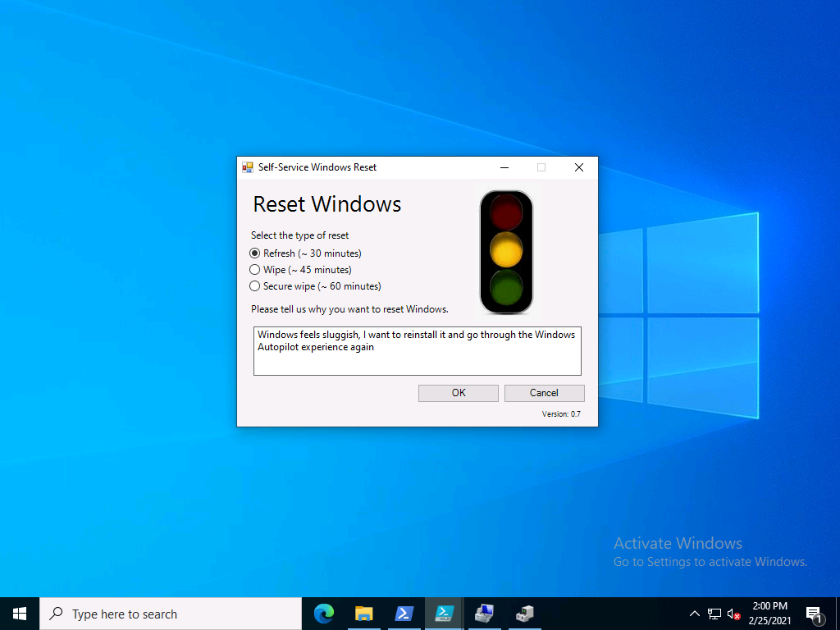
Task: Click the Type here to search box
Action: pyautogui.click(x=171, y=614)
